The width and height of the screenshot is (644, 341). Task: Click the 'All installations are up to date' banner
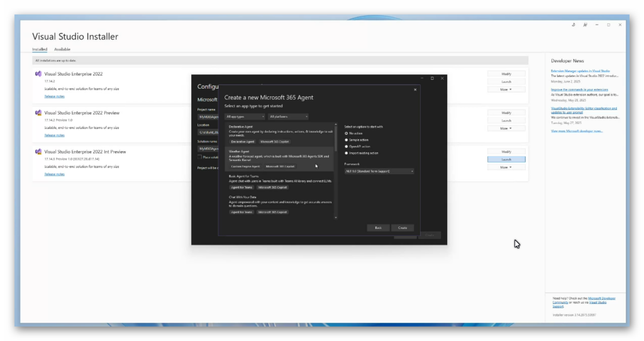click(280, 60)
